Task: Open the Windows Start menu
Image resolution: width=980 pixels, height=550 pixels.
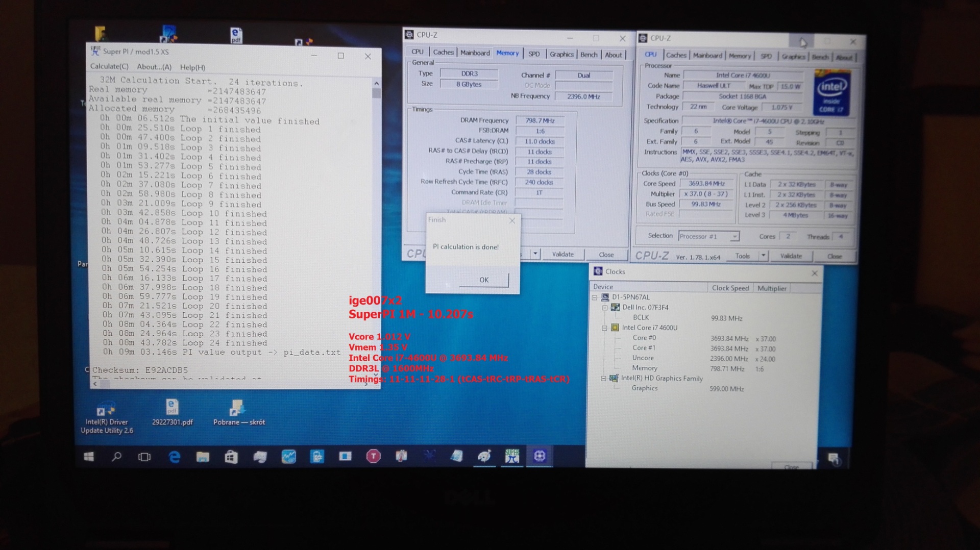Action: 89,457
